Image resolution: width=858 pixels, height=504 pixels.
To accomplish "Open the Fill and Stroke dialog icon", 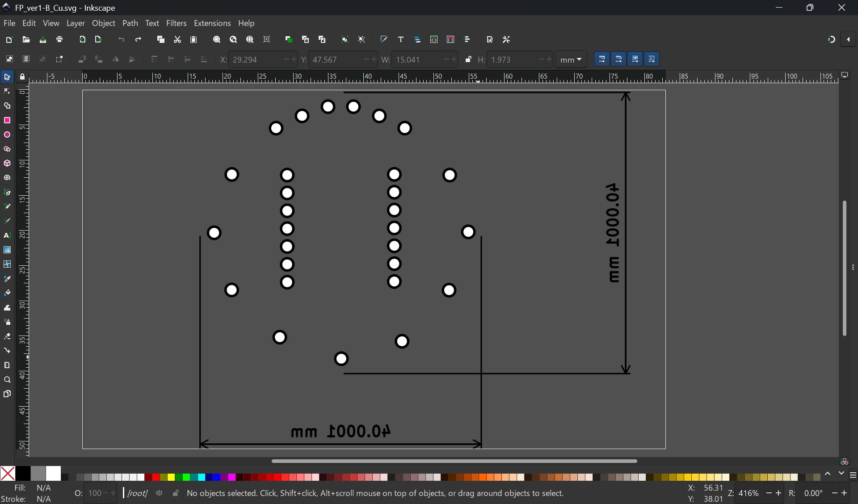I will click(x=384, y=40).
